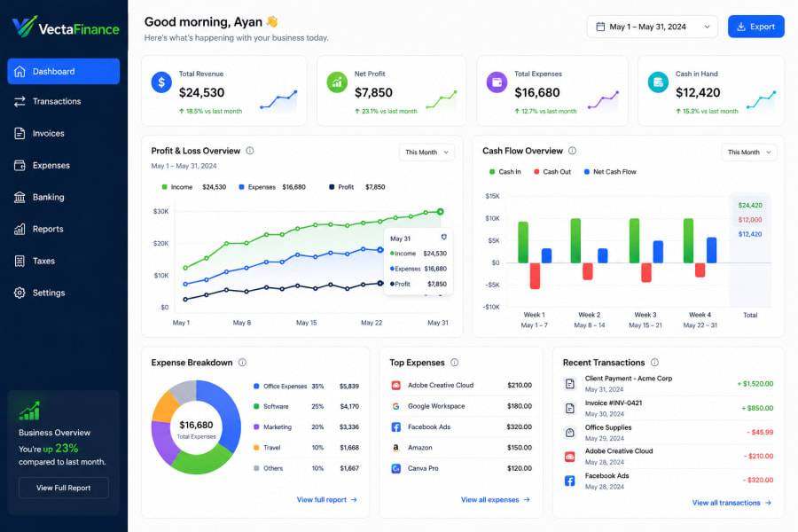Click the info icon next to Cash Flow Overview

[572, 151]
